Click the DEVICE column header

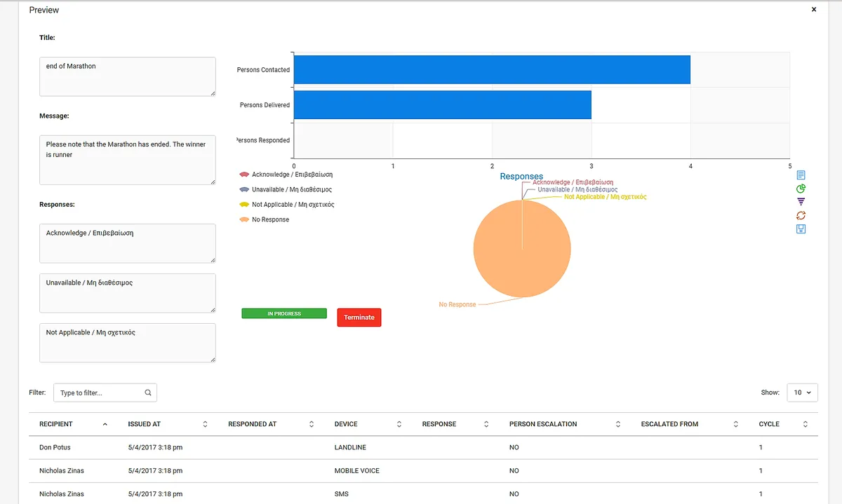point(346,424)
